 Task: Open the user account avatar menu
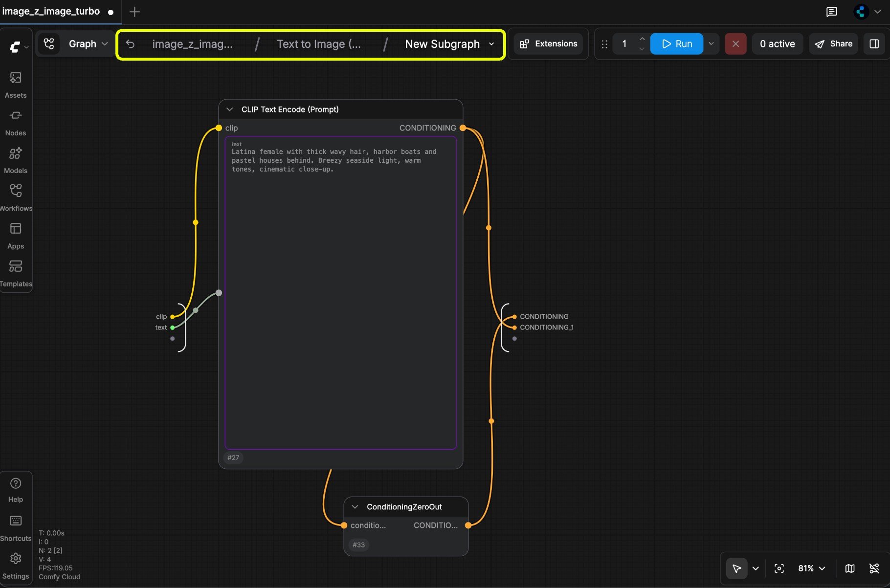[x=861, y=12]
